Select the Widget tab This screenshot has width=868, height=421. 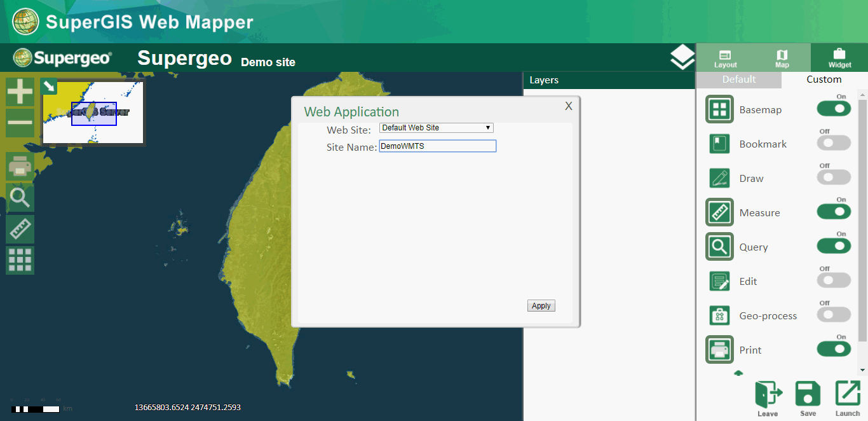(x=839, y=58)
